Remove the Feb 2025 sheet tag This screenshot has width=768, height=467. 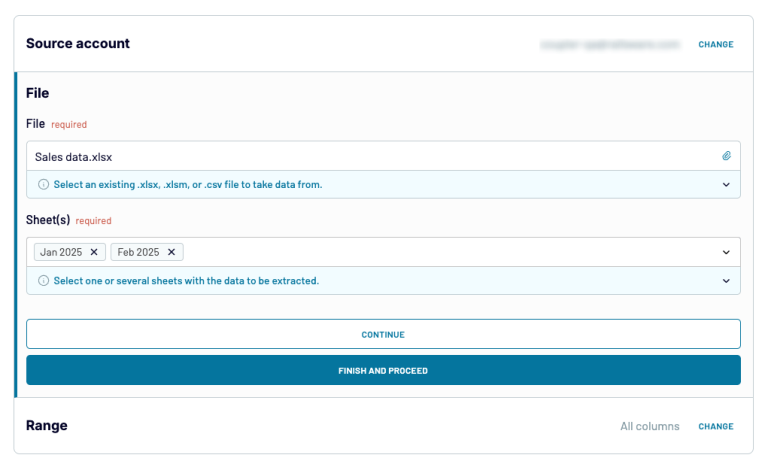click(x=171, y=253)
